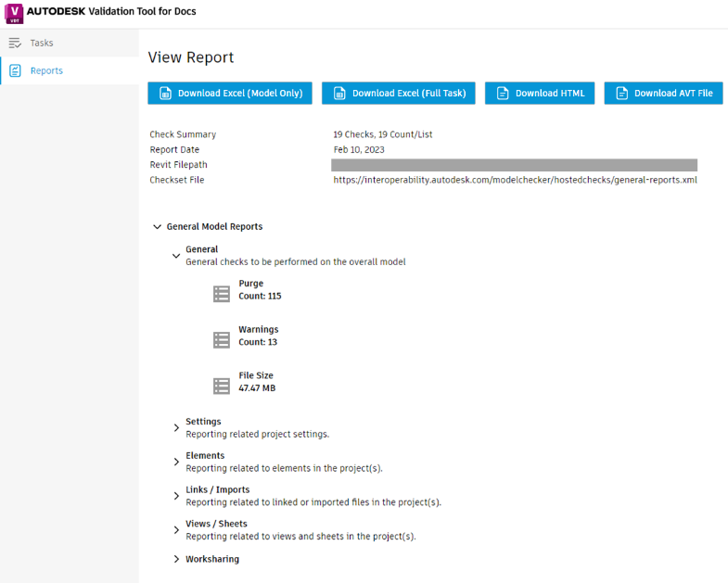The image size is (728, 583).
Task: Click the 'Count: 115' value
Action: [260, 296]
